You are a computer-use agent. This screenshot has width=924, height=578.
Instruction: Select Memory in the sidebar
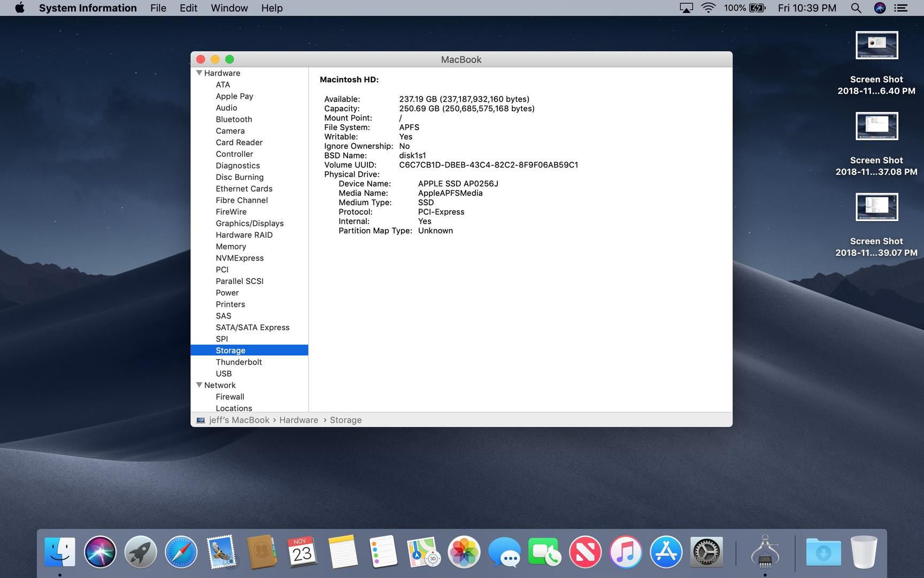click(x=230, y=246)
